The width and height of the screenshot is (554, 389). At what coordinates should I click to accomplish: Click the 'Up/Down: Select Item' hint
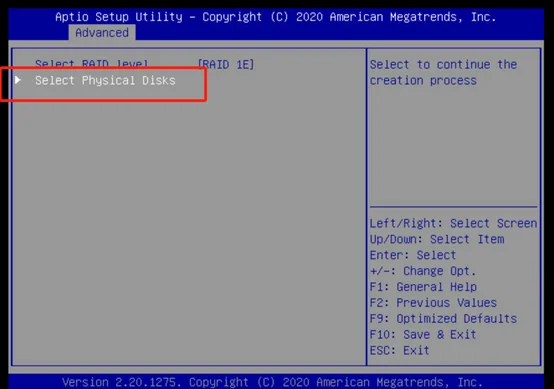point(437,239)
